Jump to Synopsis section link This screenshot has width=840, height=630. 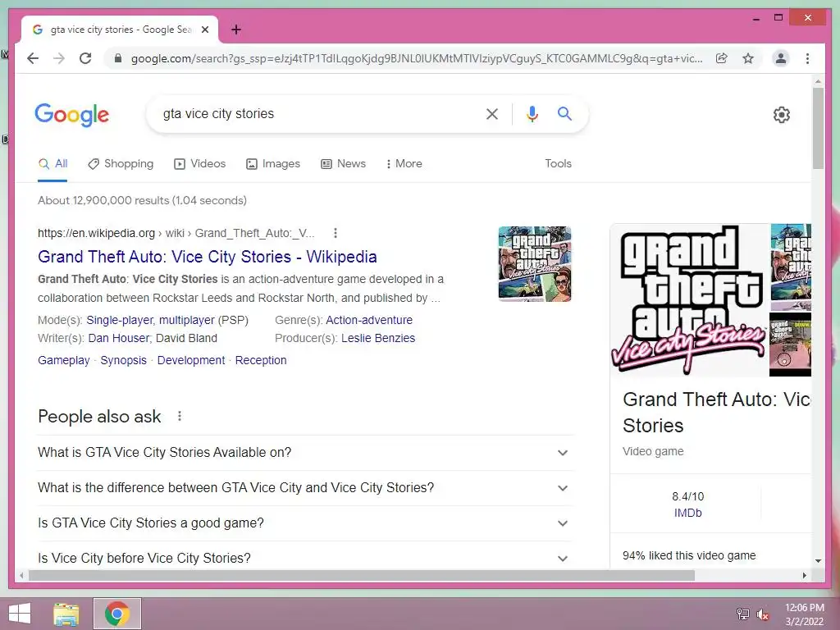coord(123,361)
